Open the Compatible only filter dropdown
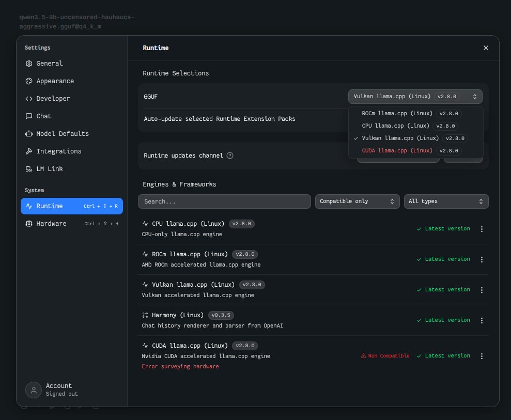Viewport: 511px width, 420px height. tap(357, 201)
